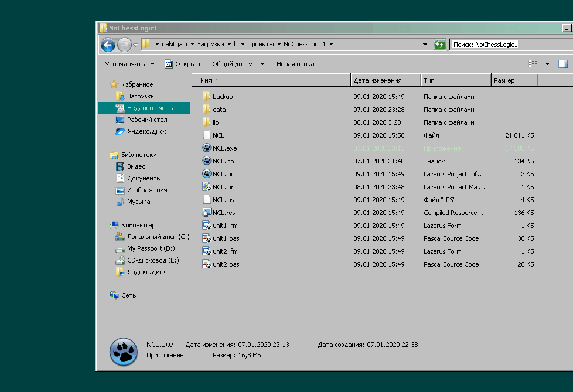Click modified date '07.01.2020 23:13' in details pane
Screen dimensions: 573x392
[x=264, y=345]
